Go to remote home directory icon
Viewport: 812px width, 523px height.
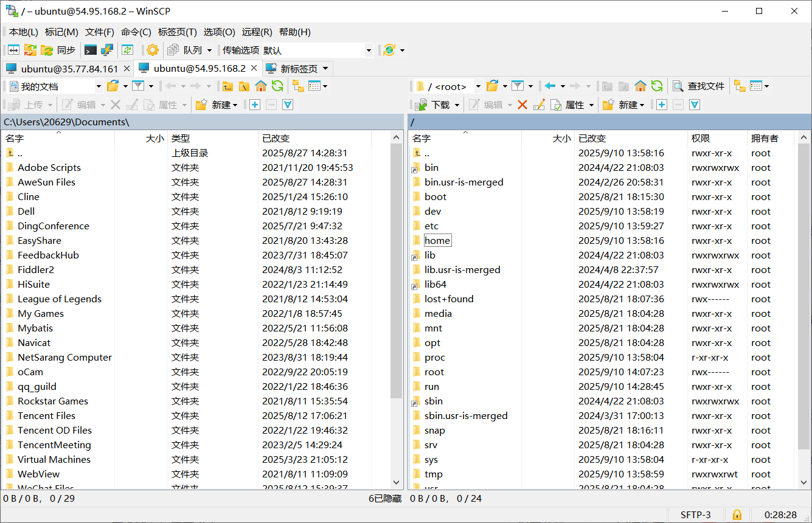point(640,86)
